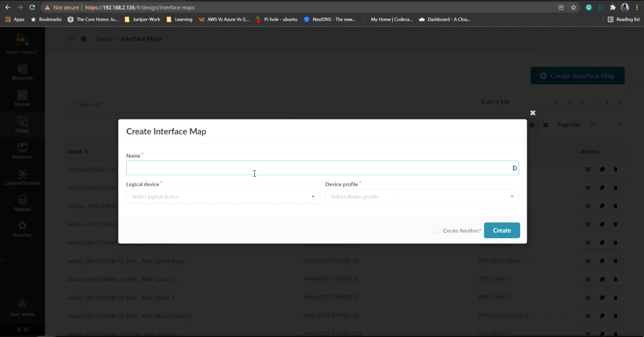Clone the AOS-32x10-Spine interface map row

(602, 261)
